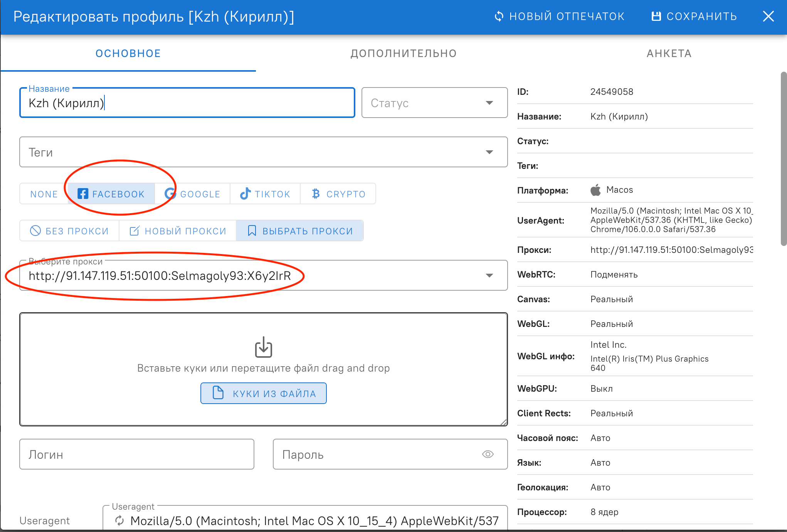Regenerate the useragent with the refresh icon
787x532 pixels.
click(x=119, y=520)
